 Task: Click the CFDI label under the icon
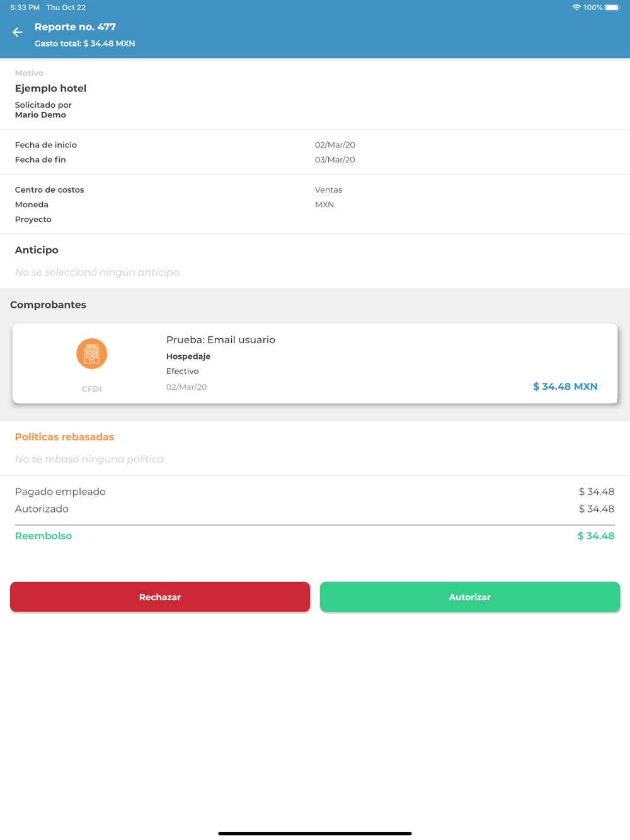[92, 389]
